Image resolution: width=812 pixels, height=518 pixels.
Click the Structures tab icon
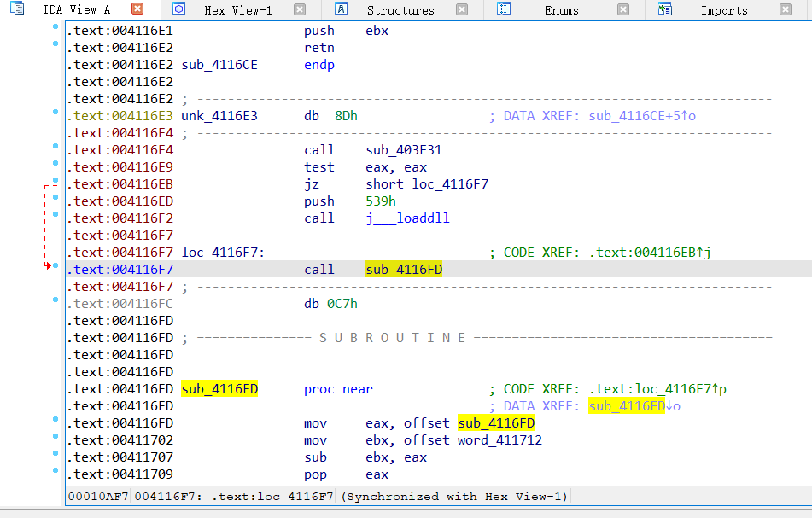pos(341,9)
